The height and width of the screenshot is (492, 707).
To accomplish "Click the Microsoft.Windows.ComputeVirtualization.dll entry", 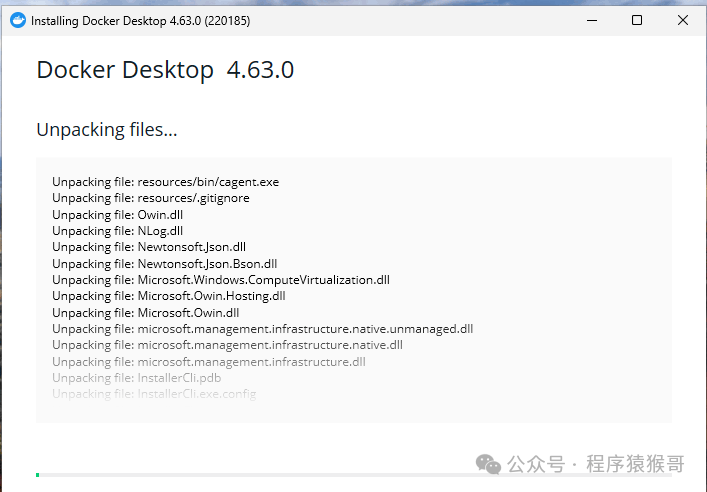I will coord(221,280).
